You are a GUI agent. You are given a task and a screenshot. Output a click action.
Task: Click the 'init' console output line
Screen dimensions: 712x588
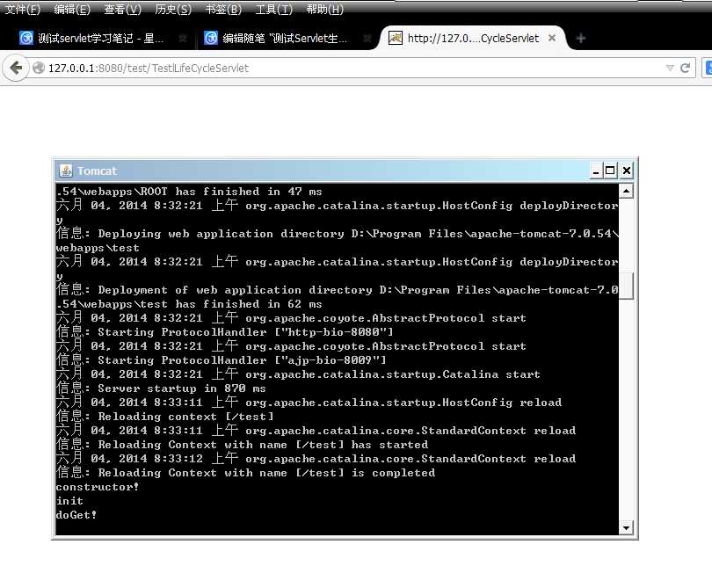tap(69, 501)
